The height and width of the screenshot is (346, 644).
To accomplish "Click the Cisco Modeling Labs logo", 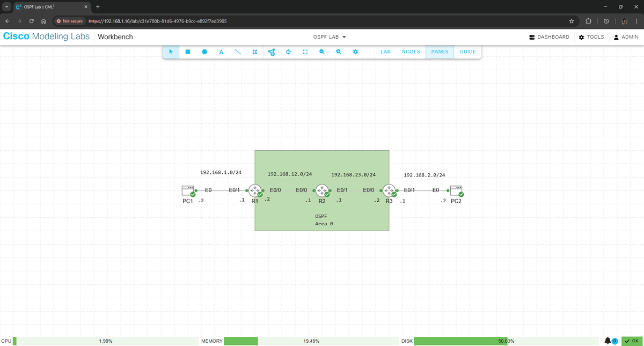I will coord(47,36).
